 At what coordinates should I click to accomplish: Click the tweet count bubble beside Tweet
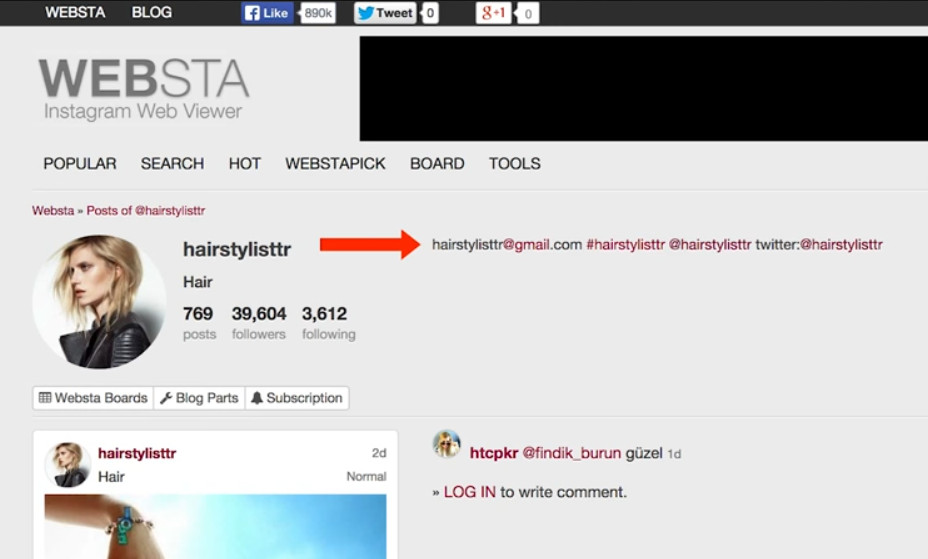pyautogui.click(x=430, y=13)
